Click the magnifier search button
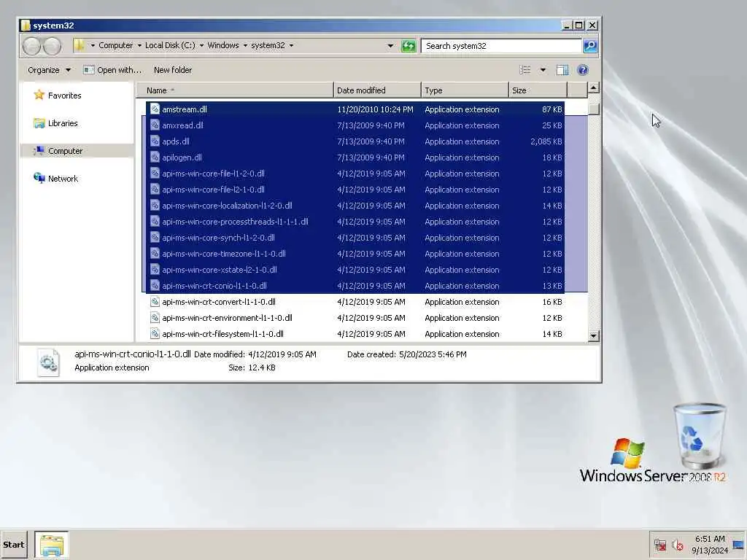 pos(589,46)
